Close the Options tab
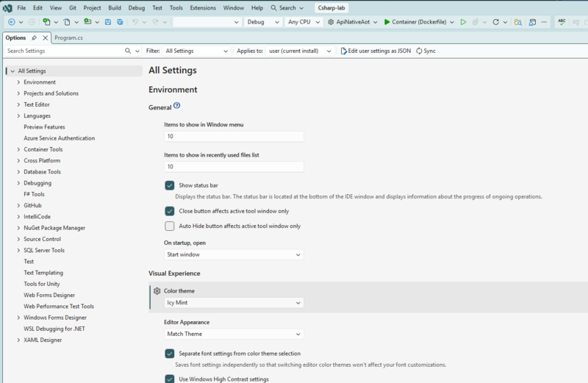Image resolution: width=588 pixels, height=383 pixels. (45, 38)
